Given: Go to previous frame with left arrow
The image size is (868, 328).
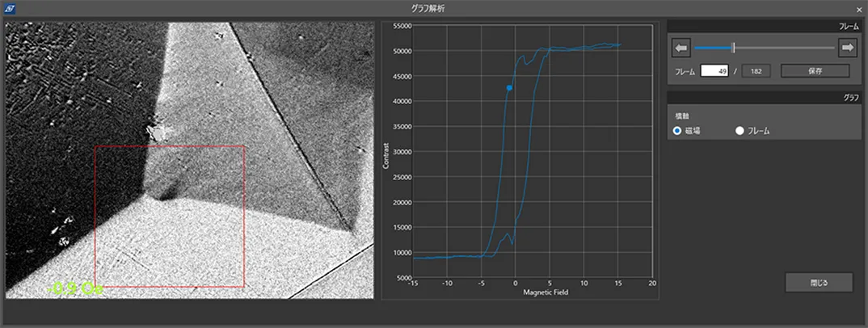Looking at the screenshot, I should (680, 48).
